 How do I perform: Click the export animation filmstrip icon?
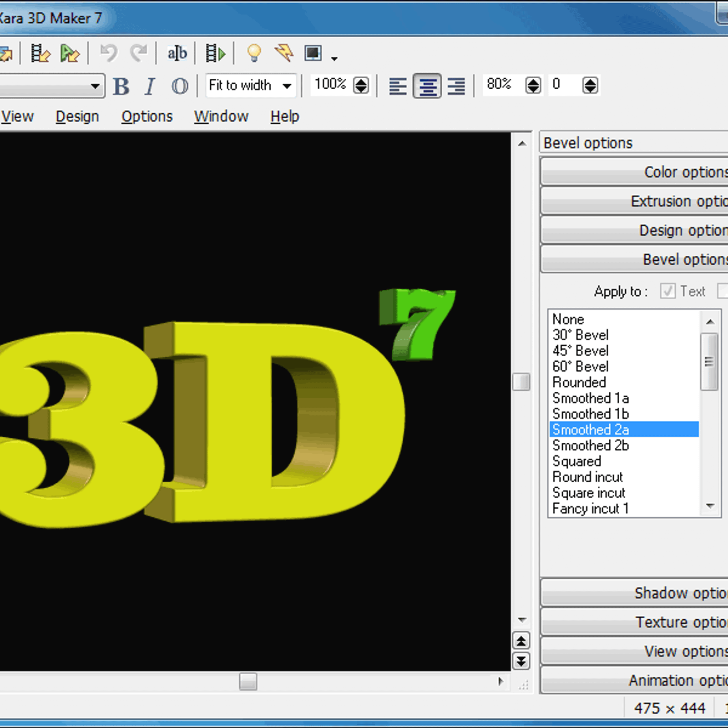[x=40, y=54]
